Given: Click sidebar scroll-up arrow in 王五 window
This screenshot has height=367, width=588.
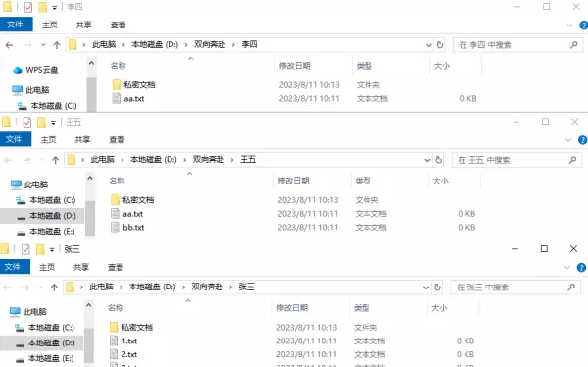Looking at the screenshot, I should point(90,178).
